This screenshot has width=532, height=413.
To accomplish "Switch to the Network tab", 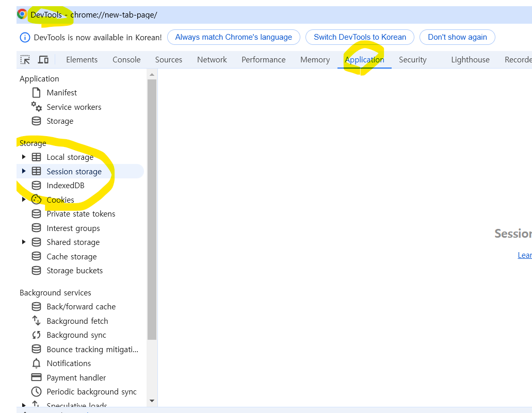I will [212, 60].
